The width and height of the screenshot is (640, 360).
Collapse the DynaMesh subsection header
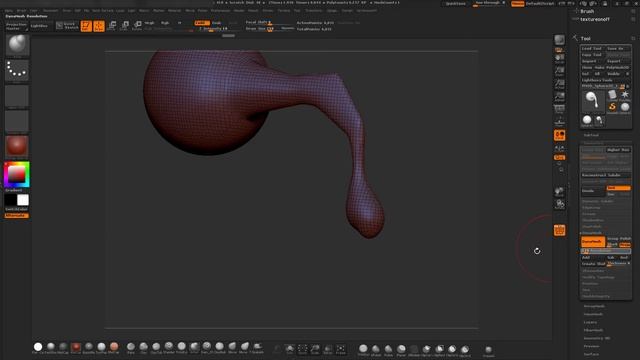(591, 233)
